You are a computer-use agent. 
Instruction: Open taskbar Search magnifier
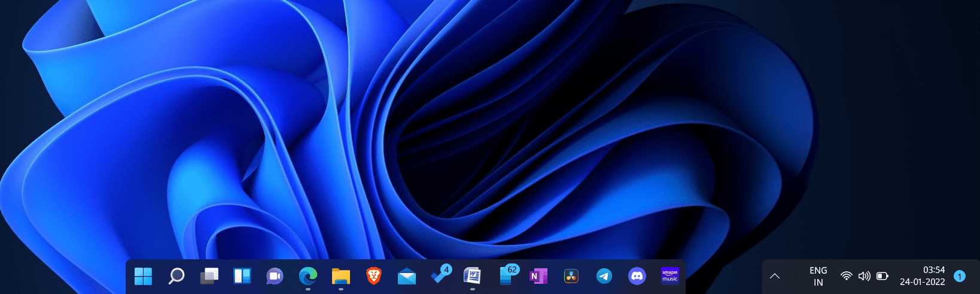click(x=176, y=276)
